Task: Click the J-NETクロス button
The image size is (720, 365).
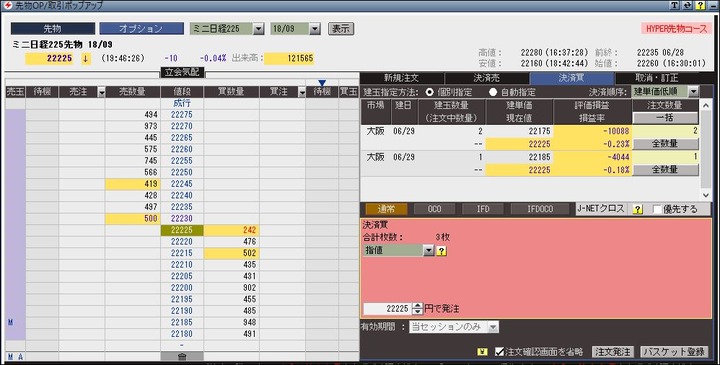Action: (x=601, y=208)
